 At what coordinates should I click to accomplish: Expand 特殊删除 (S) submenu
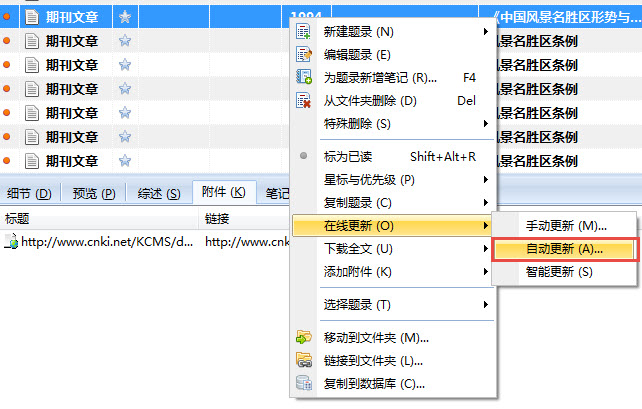(393, 123)
